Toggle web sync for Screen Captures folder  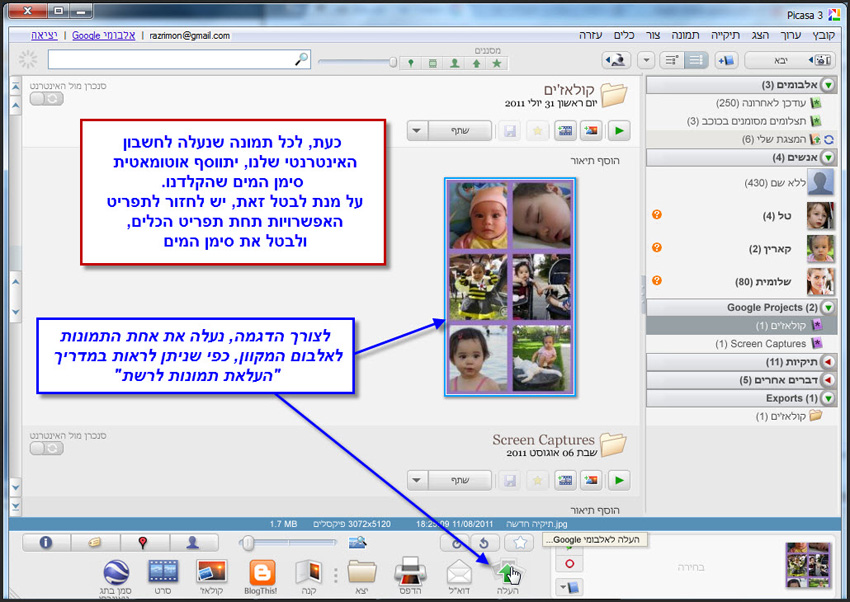tap(47, 448)
